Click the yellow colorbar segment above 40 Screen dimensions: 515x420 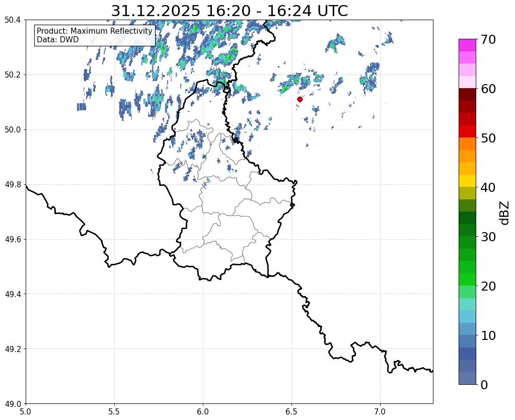pos(467,181)
